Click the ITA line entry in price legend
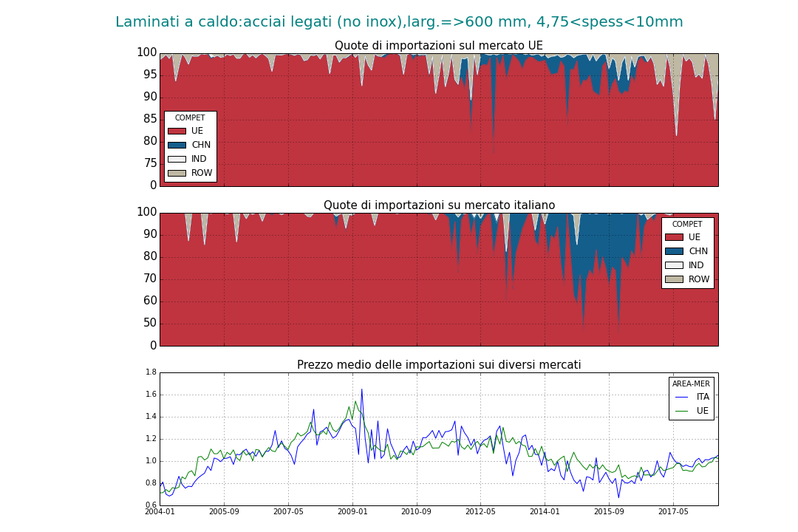The height and width of the screenshot is (532, 798). 691,397
